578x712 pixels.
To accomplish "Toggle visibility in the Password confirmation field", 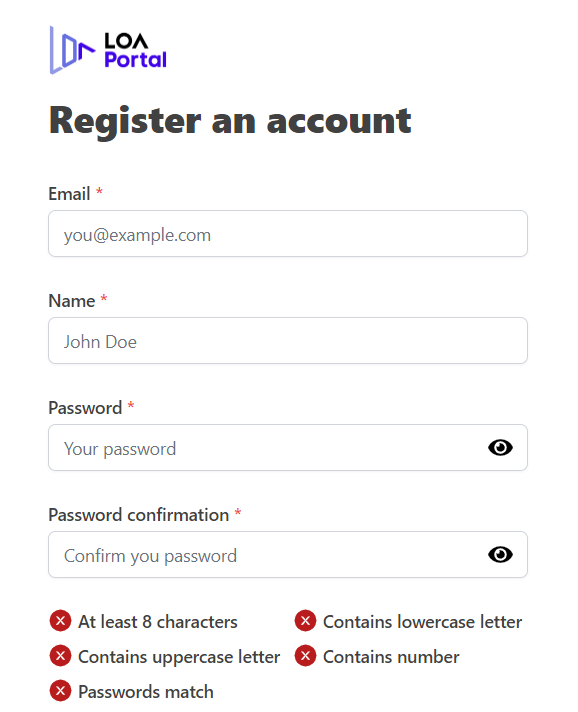I will coord(500,554).
